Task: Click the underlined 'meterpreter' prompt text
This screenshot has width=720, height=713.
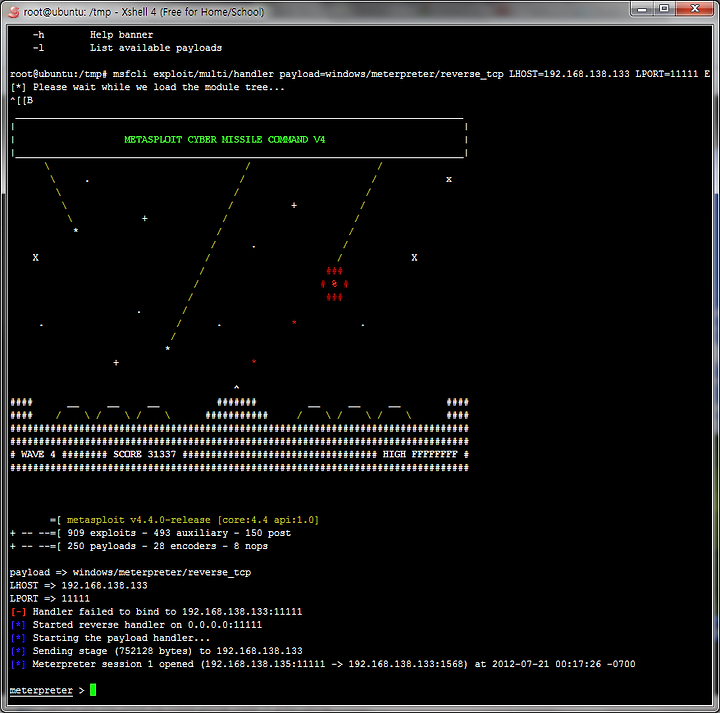Action: [41, 690]
